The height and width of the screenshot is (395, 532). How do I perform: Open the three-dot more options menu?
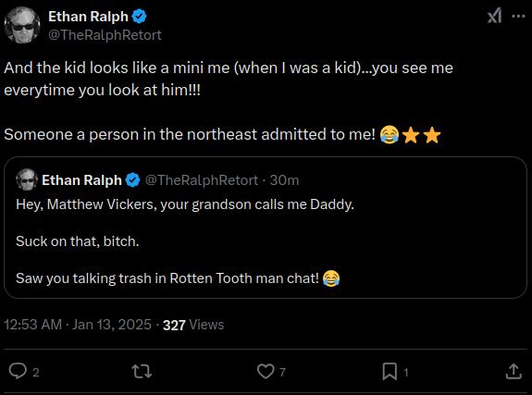tap(518, 16)
